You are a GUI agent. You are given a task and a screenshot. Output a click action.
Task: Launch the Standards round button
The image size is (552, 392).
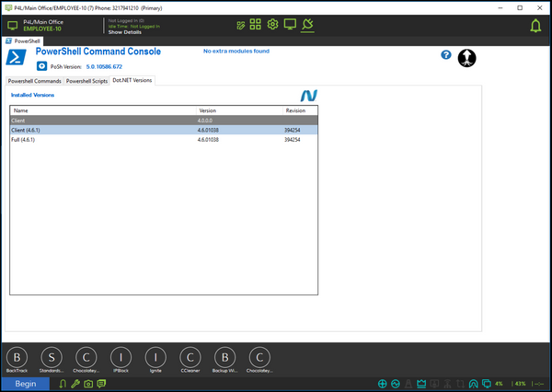(52, 357)
